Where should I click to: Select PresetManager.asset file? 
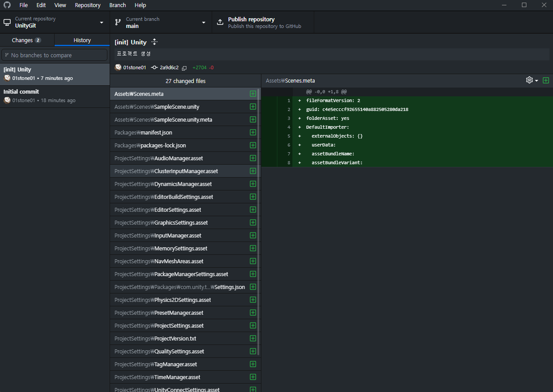pyautogui.click(x=185, y=313)
